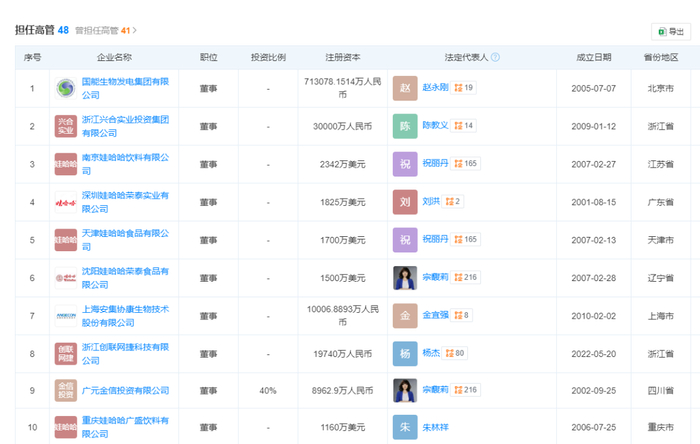The width and height of the screenshot is (700, 444).
Task: Click the 创联网捷 logo icon
Action: (x=66, y=353)
